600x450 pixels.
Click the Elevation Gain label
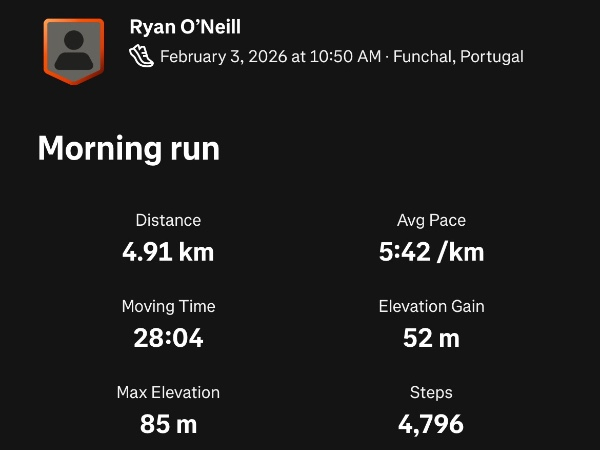tap(431, 306)
